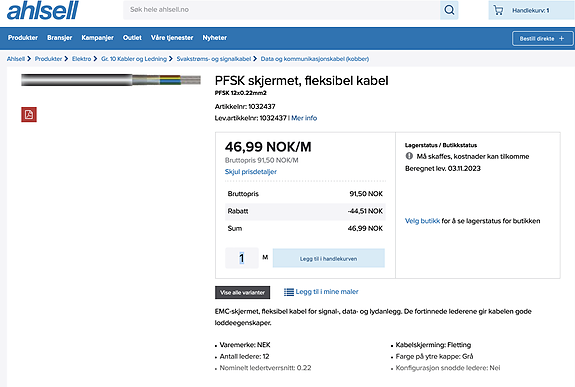Viewport: 575px width, 387px height.
Task: Collapse price details via Skjul prisdetaljer
Action: coord(250,172)
